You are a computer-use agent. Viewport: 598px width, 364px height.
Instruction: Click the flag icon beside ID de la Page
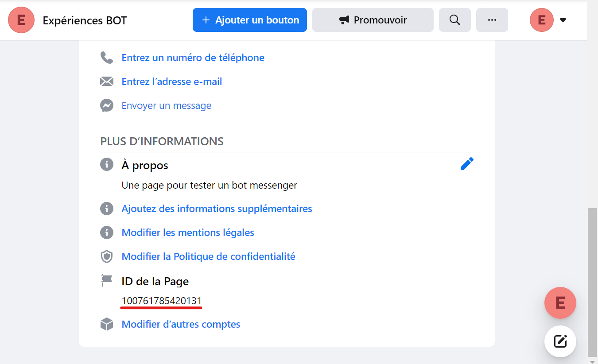(107, 280)
